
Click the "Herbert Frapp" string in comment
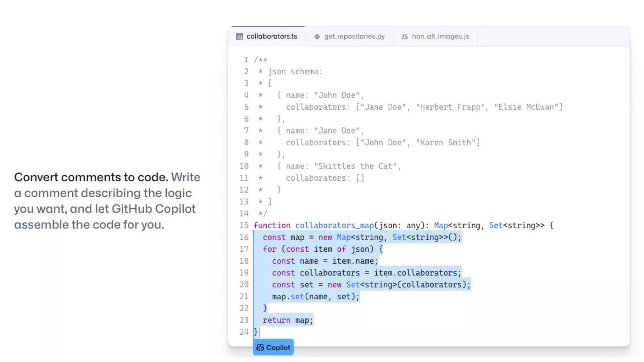click(x=450, y=107)
